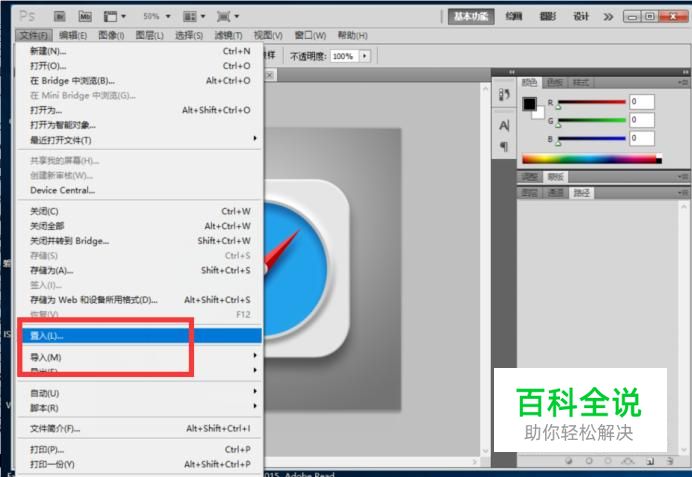Expand the 导入(M) submenu
Image resolution: width=692 pixels, height=477 pixels.
coord(255,355)
